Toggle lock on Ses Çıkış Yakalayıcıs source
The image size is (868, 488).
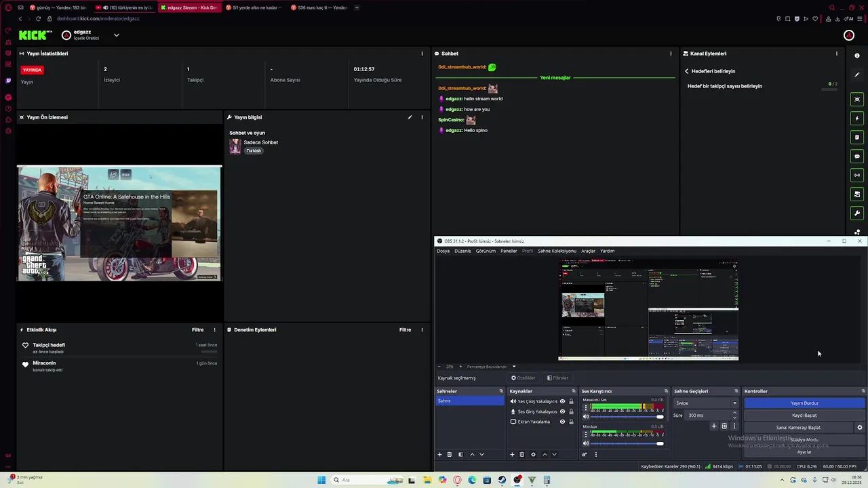571,401
